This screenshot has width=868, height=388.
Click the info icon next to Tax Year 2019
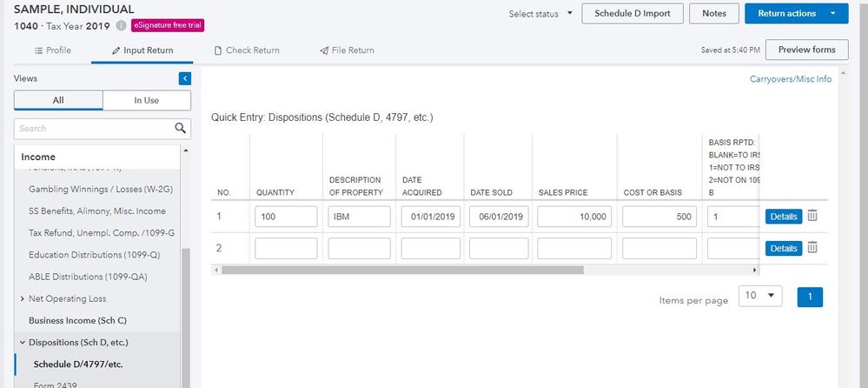(x=121, y=25)
